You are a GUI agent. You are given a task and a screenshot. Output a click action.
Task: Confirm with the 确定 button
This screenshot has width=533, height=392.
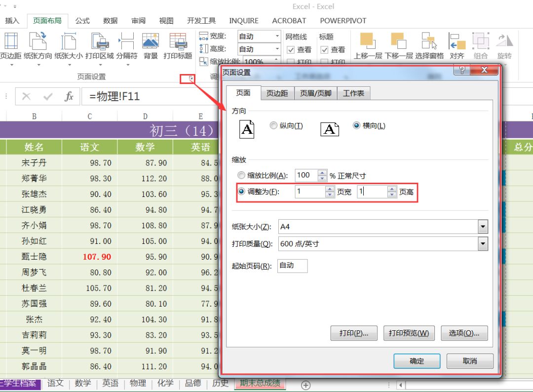(417, 361)
